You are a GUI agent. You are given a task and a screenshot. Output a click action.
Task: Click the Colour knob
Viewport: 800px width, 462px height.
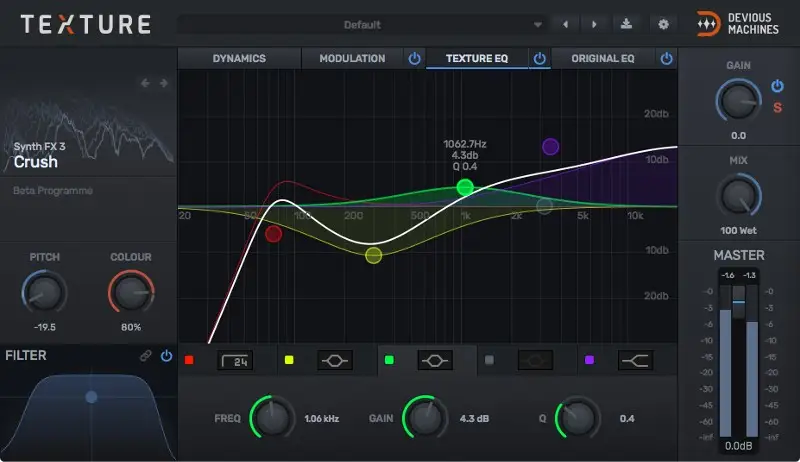(x=130, y=293)
